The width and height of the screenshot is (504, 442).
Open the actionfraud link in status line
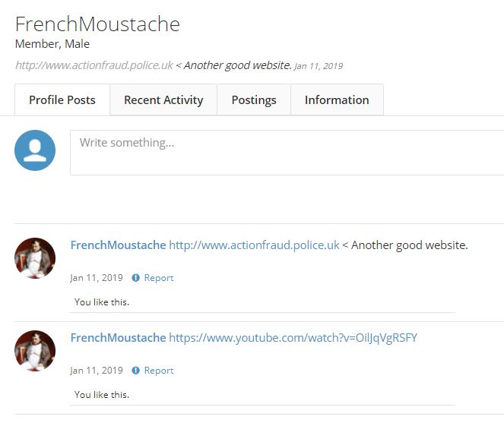click(94, 65)
